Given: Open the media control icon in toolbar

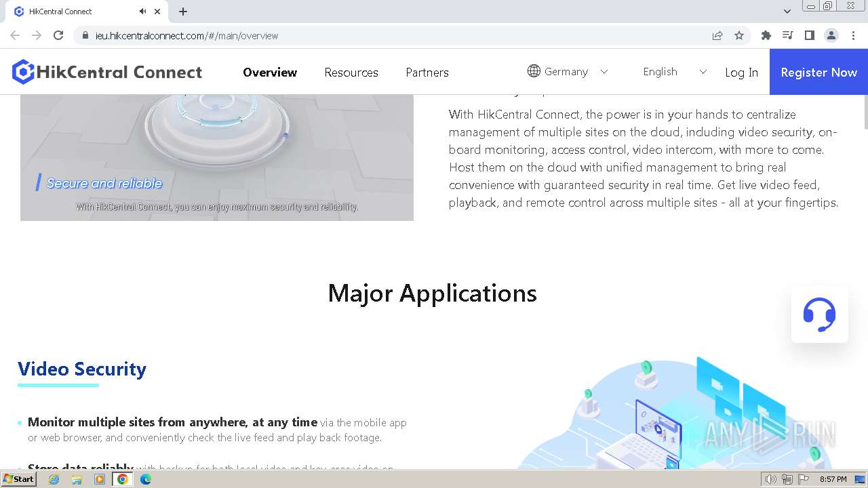Looking at the screenshot, I should (x=788, y=35).
